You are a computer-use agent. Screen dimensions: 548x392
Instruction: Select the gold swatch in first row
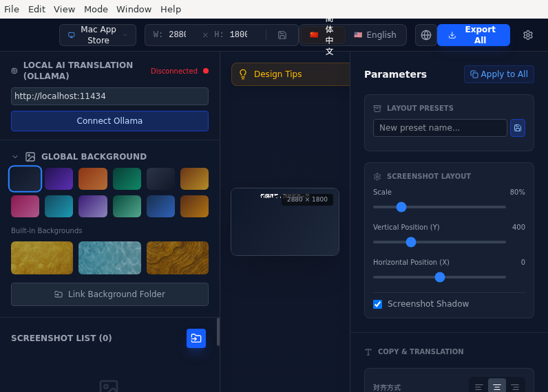[x=194, y=179]
